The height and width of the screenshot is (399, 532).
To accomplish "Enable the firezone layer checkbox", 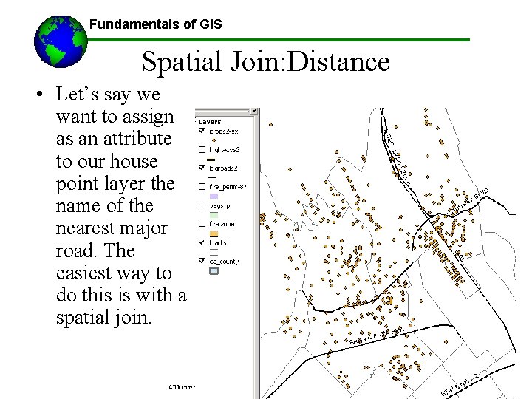I will (x=202, y=224).
